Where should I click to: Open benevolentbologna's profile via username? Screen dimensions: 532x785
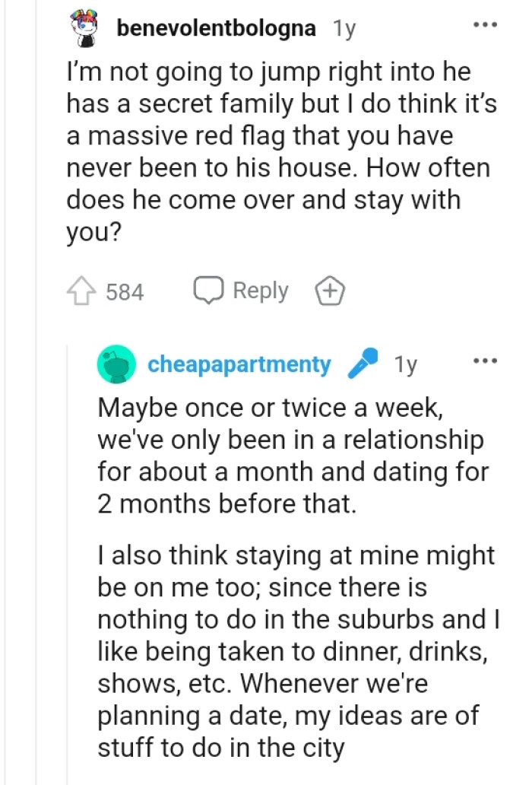(215, 27)
